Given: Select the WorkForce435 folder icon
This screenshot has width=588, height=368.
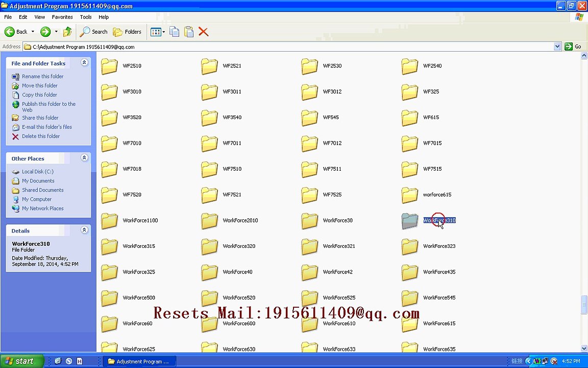Looking at the screenshot, I should pyautogui.click(x=409, y=272).
